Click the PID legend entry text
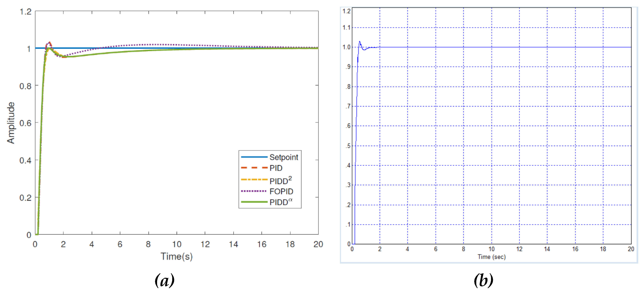 (276, 168)
